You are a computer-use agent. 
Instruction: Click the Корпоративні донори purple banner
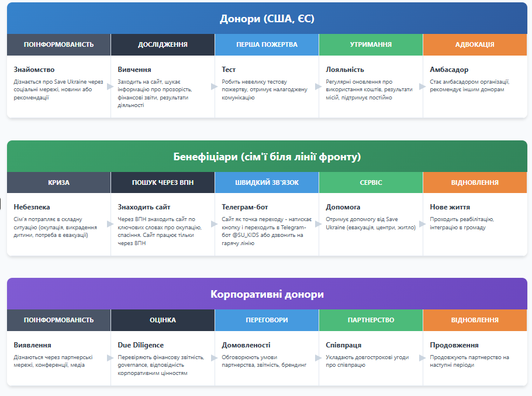coord(267,294)
